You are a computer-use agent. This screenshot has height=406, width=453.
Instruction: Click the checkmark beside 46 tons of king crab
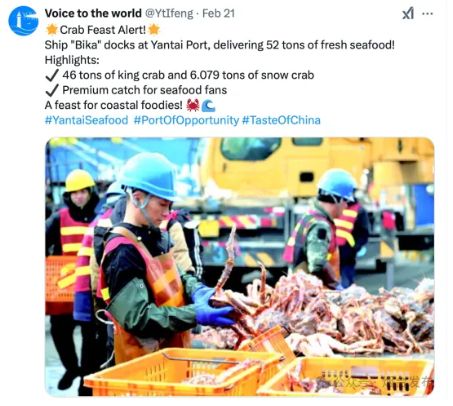(x=52, y=75)
